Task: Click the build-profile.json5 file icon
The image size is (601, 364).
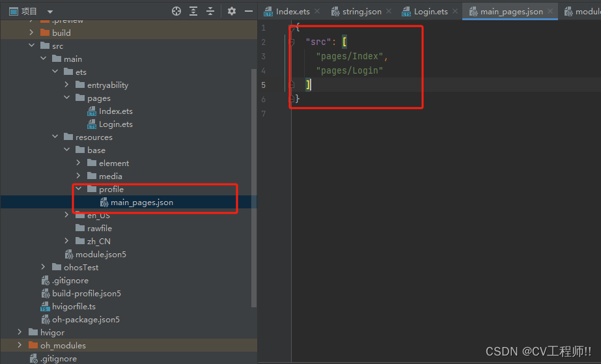Action: [x=46, y=294]
